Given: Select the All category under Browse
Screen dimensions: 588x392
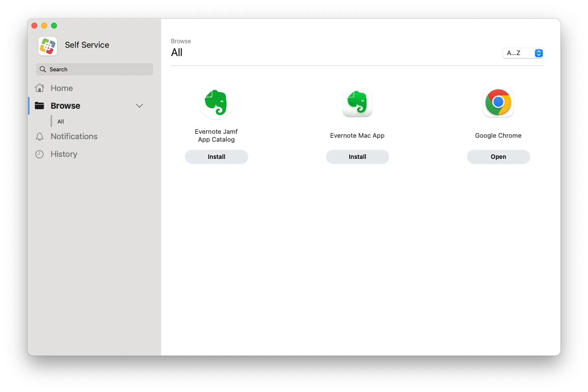Looking at the screenshot, I should [x=61, y=121].
